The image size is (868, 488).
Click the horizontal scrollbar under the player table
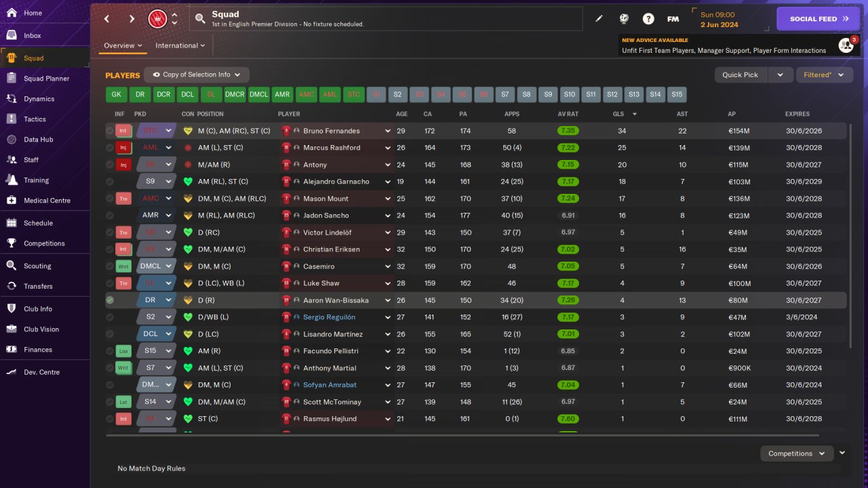(x=462, y=435)
